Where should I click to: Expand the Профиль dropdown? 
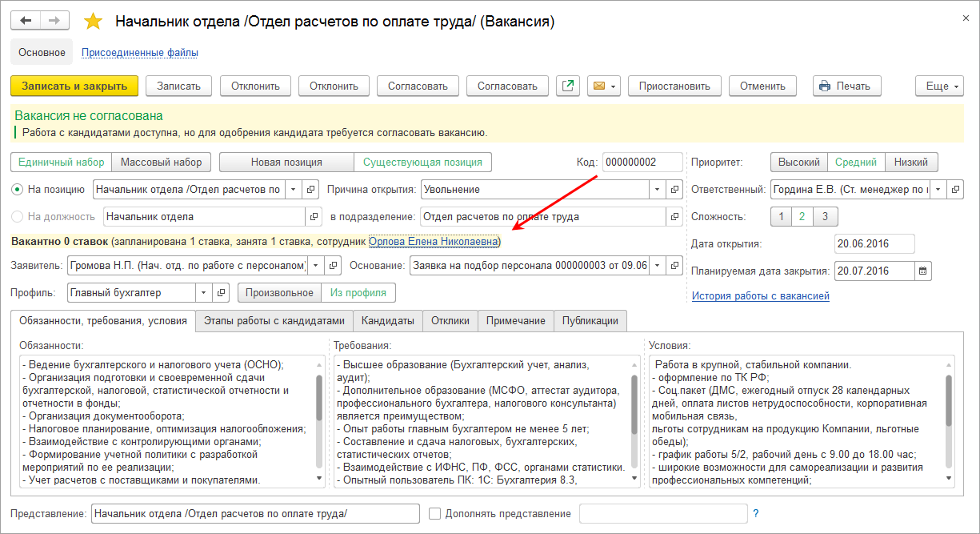(205, 293)
